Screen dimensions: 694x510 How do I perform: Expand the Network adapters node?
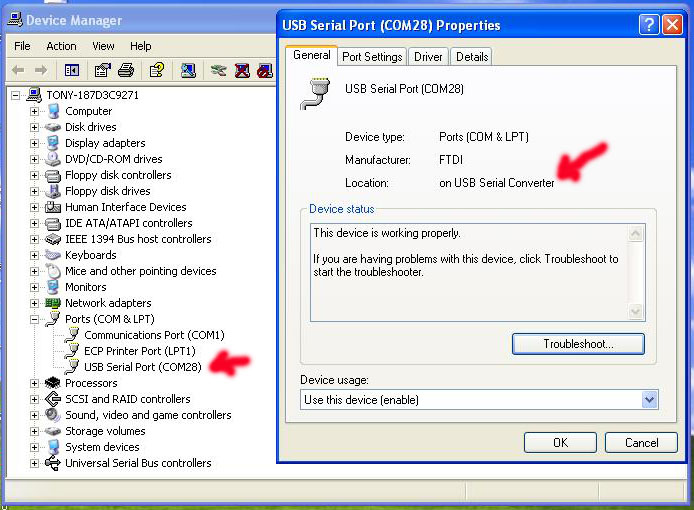click(x=34, y=303)
